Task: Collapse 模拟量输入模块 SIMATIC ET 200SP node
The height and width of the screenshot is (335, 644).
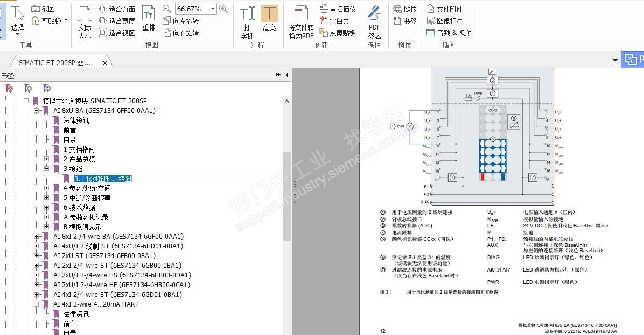Action: (x=26, y=101)
